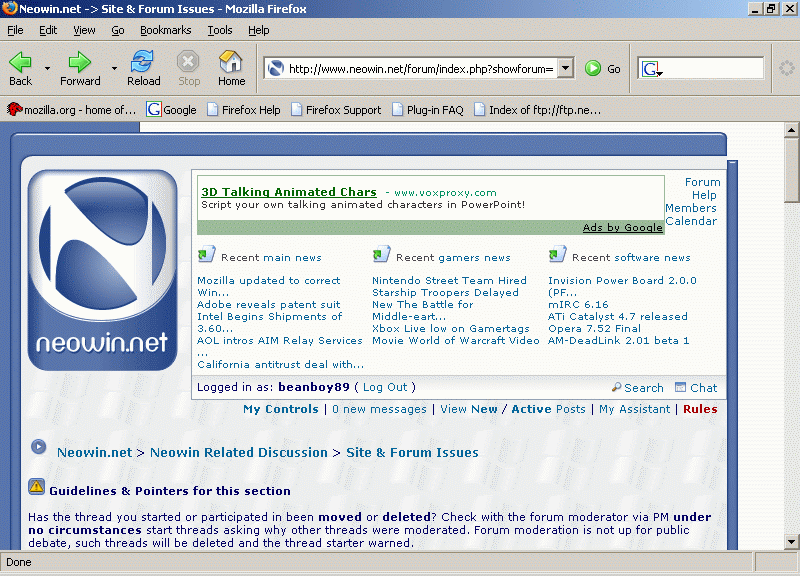The height and width of the screenshot is (576, 800).
Task: Click the Neowin.net logo image
Action: (103, 270)
